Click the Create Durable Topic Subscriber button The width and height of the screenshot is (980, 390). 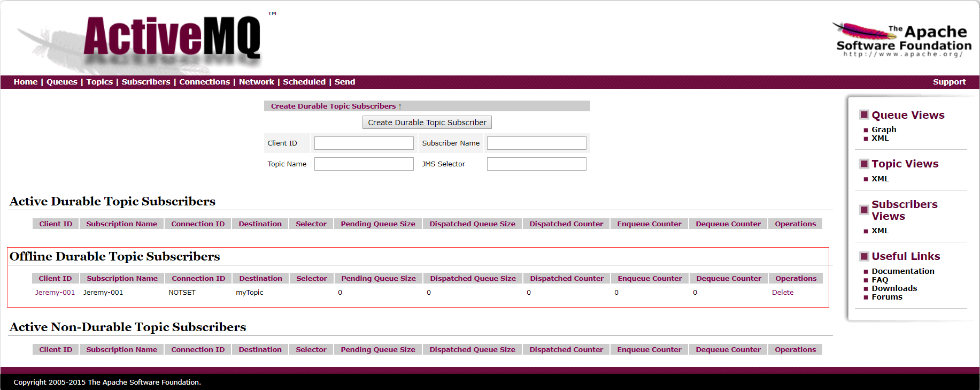[x=427, y=123]
